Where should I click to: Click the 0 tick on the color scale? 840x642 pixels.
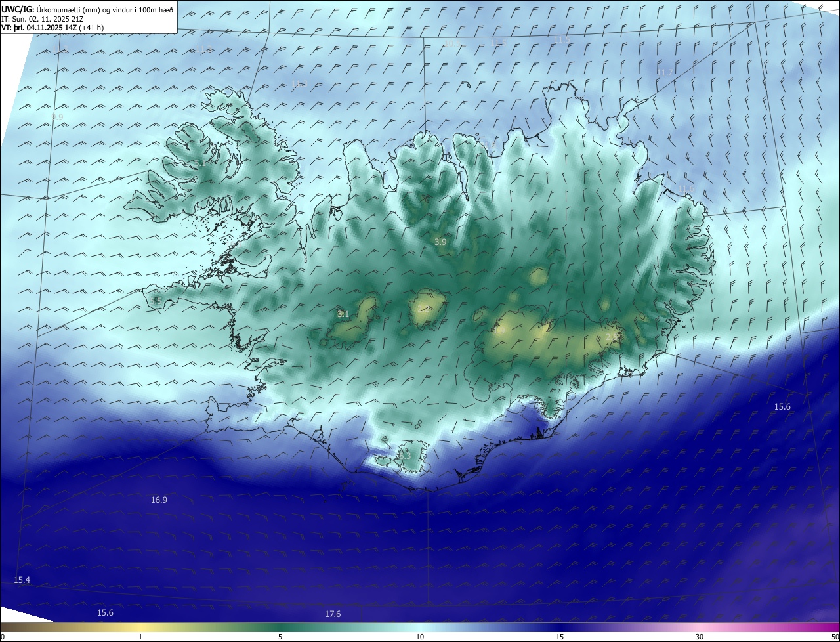click(x=3, y=637)
